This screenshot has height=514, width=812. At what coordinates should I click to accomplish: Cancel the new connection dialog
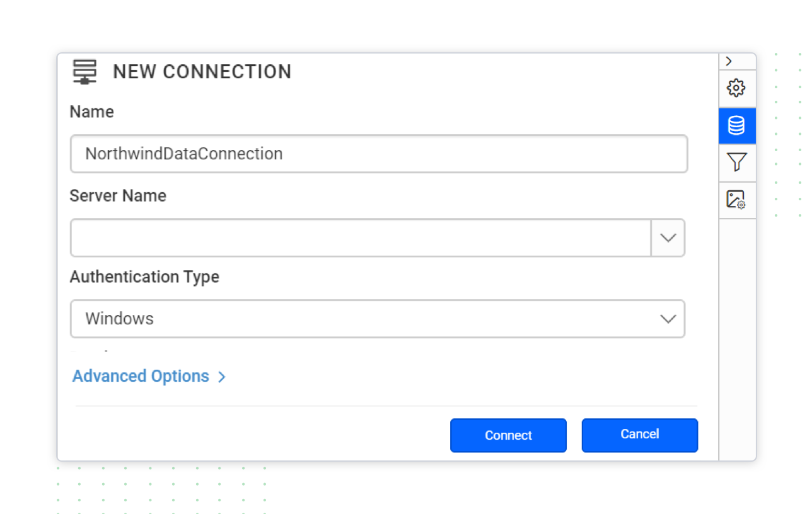click(639, 435)
